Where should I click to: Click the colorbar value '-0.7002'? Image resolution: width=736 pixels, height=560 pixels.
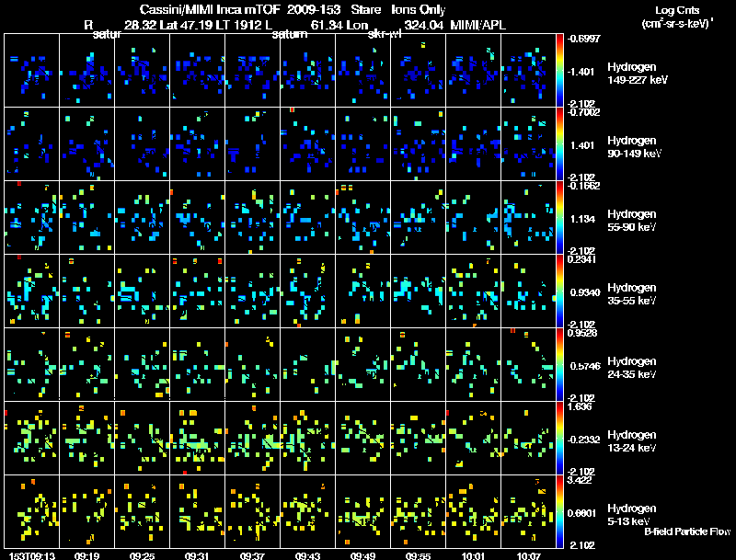[583, 112]
